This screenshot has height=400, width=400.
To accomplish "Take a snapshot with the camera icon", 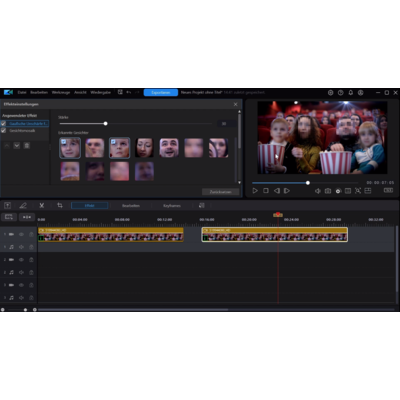I will pos(328,191).
